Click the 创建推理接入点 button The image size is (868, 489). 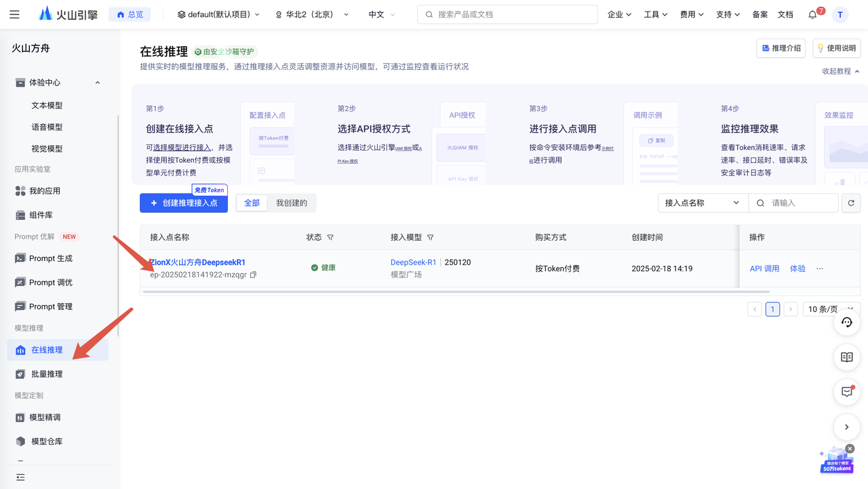(x=184, y=203)
